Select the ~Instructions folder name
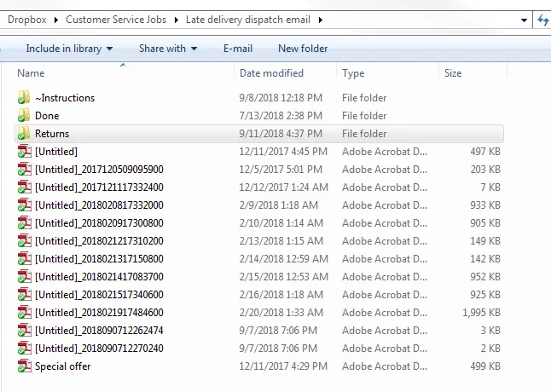The height and width of the screenshot is (392, 551). 65,98
